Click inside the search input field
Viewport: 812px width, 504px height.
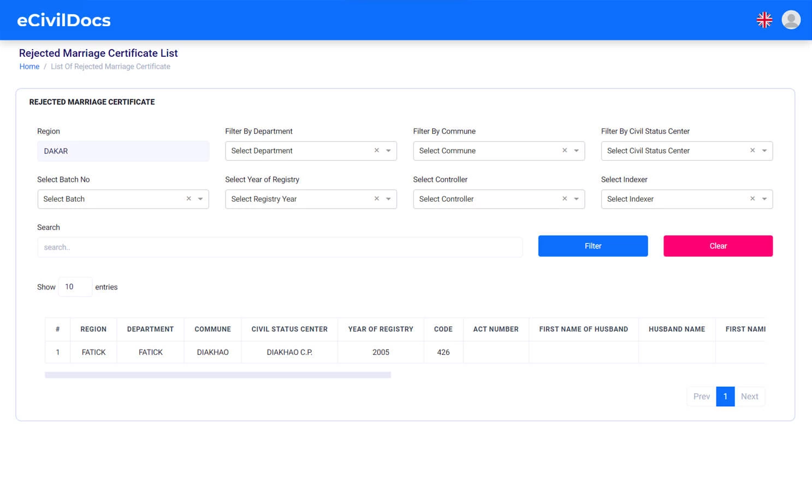[280, 247]
